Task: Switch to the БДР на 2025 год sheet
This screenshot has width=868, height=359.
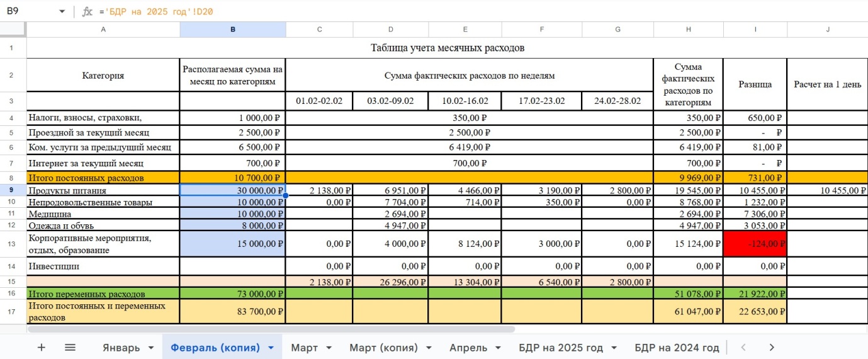Action: [x=561, y=348]
